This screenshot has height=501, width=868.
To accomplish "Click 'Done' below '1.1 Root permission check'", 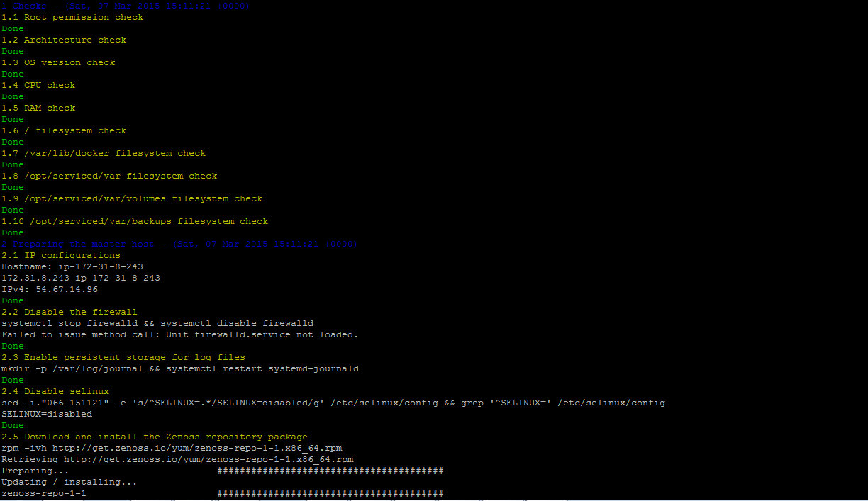I will (x=13, y=28).
